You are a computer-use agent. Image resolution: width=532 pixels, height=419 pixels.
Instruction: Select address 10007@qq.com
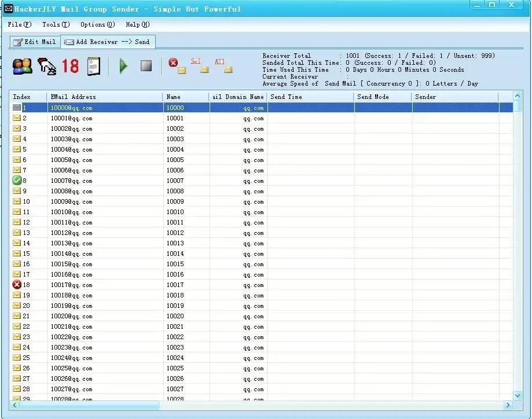pos(72,181)
